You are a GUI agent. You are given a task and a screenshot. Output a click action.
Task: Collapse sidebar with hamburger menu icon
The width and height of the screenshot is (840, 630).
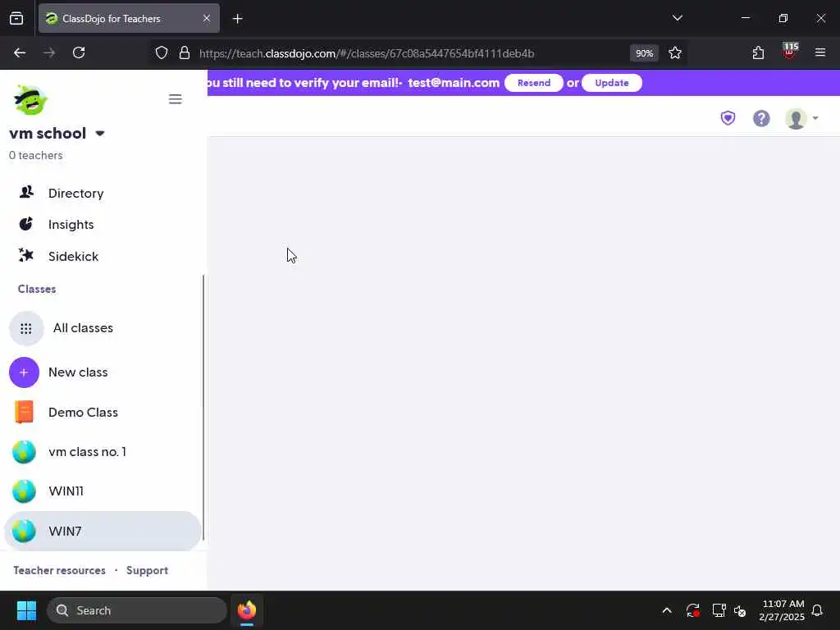[176, 99]
